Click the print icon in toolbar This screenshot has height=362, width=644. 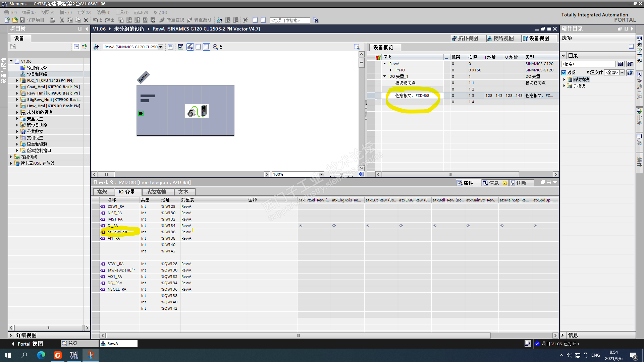click(x=52, y=20)
